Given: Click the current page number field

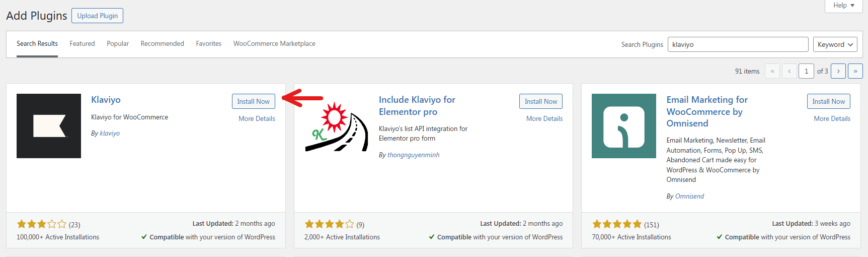Looking at the screenshot, I should (x=806, y=71).
